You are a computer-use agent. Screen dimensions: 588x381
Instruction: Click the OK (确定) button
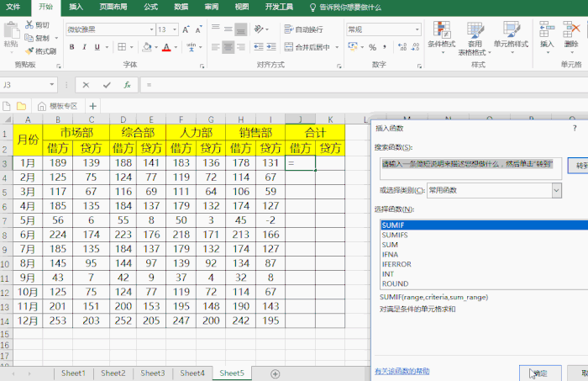point(540,373)
